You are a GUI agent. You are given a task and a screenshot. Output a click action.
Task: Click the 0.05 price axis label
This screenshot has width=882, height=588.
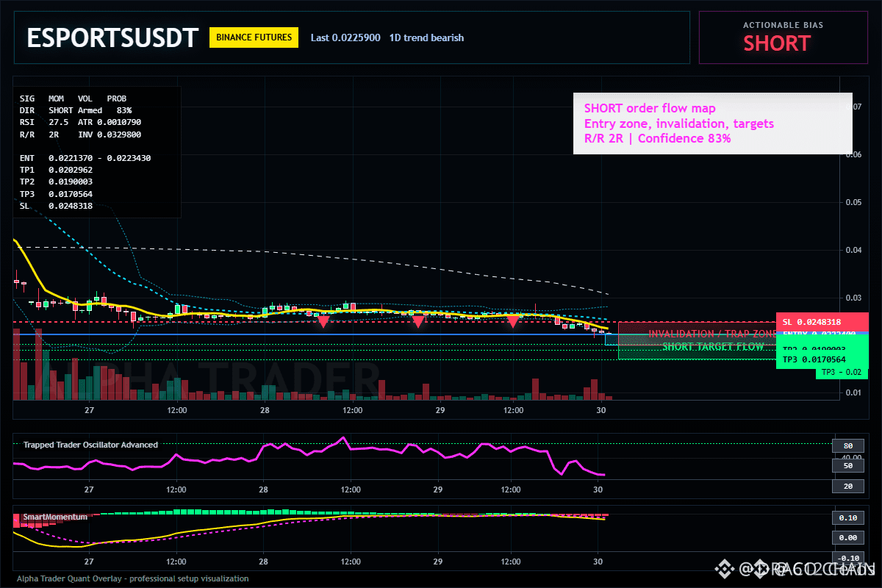click(853, 203)
